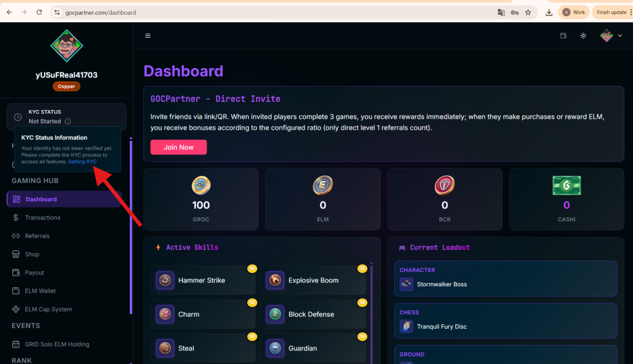Go to Referrals page
The height and width of the screenshot is (364, 633).
[37, 236]
